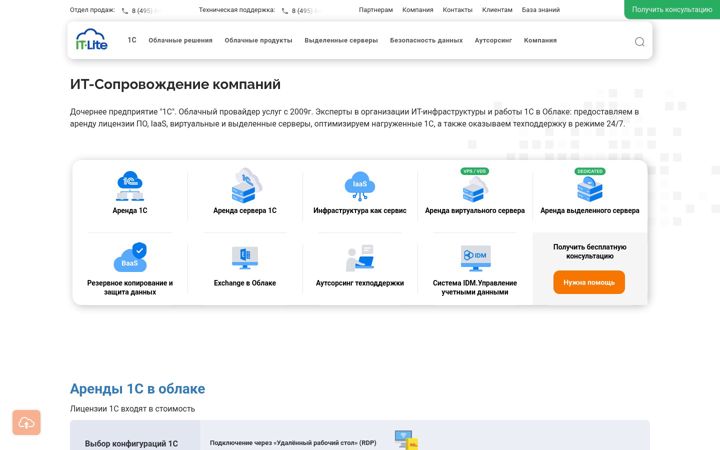Click the Аутсорсинг техподдержки label
720x450 pixels.
[360, 283]
